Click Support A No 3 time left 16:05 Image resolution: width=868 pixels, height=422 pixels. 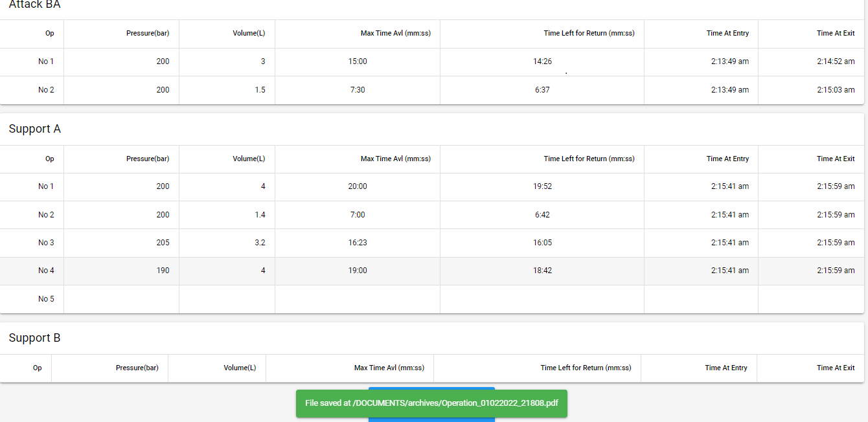pyautogui.click(x=542, y=243)
